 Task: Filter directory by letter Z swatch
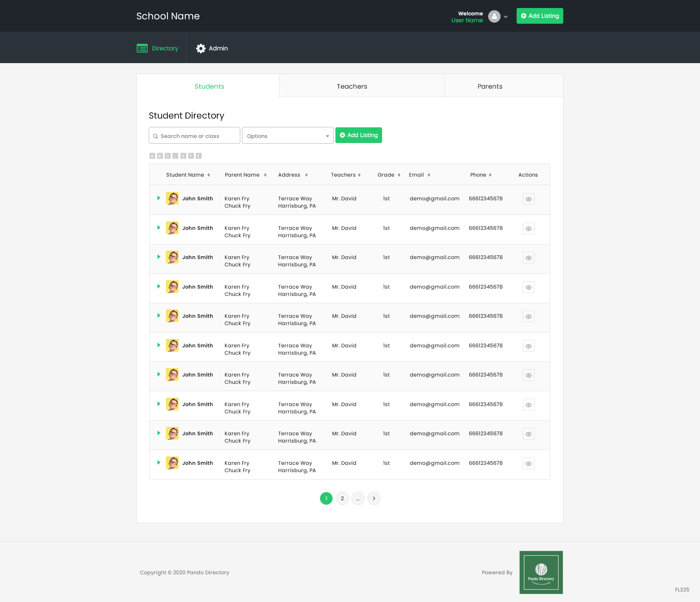pyautogui.click(x=198, y=156)
